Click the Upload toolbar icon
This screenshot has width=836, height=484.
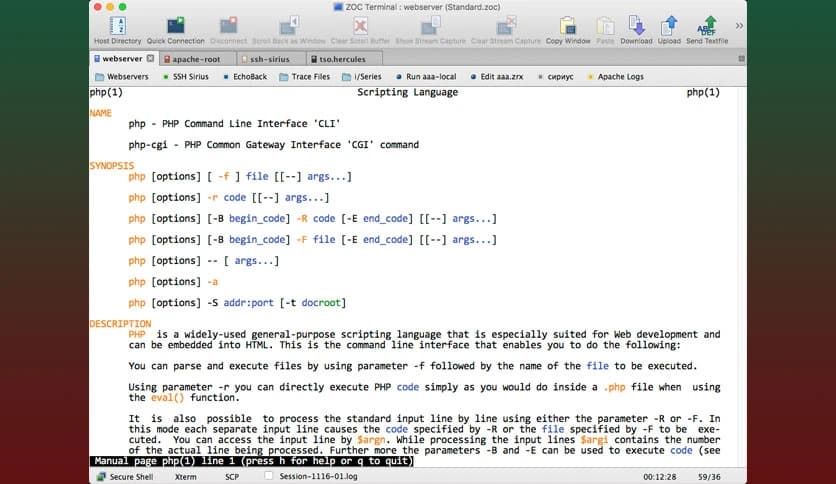point(669,26)
